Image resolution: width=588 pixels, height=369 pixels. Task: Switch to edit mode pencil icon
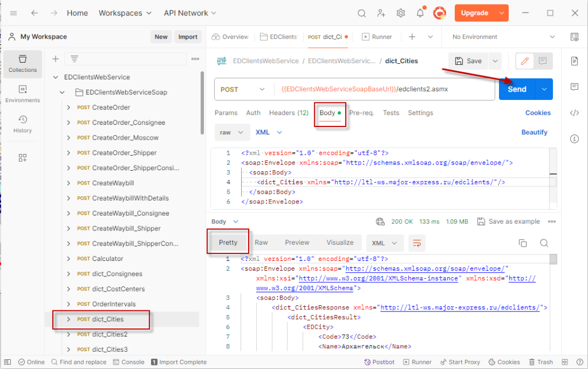(x=525, y=61)
